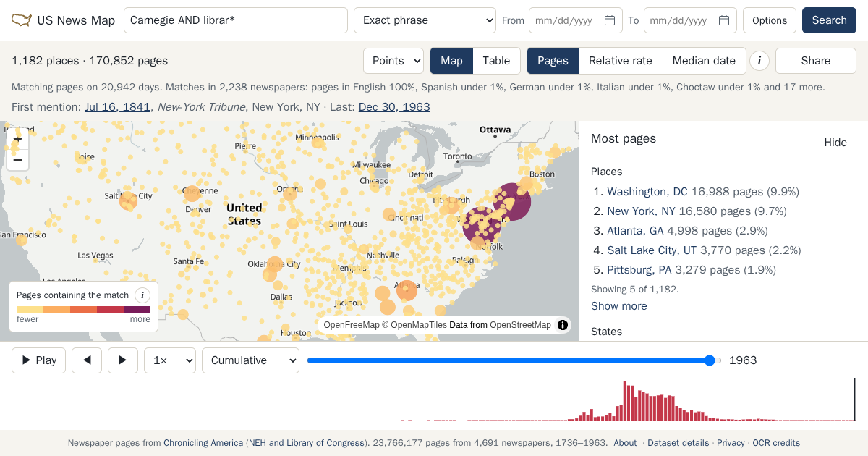Click the US News Map title text
This screenshot has height=456, width=868.
click(x=76, y=20)
